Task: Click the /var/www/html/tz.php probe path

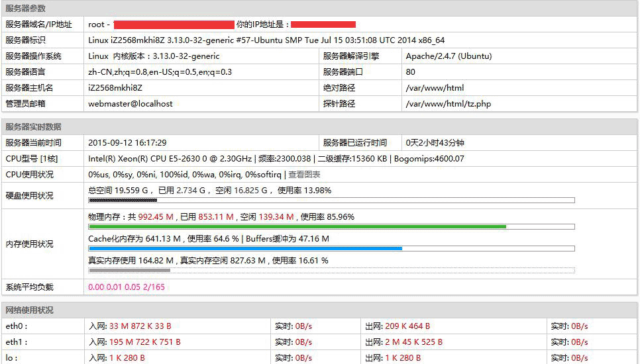Action: pyautogui.click(x=448, y=104)
